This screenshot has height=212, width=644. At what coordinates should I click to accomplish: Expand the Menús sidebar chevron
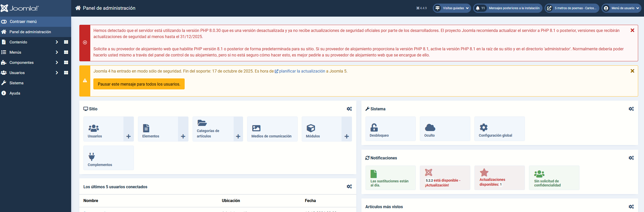[x=57, y=52]
